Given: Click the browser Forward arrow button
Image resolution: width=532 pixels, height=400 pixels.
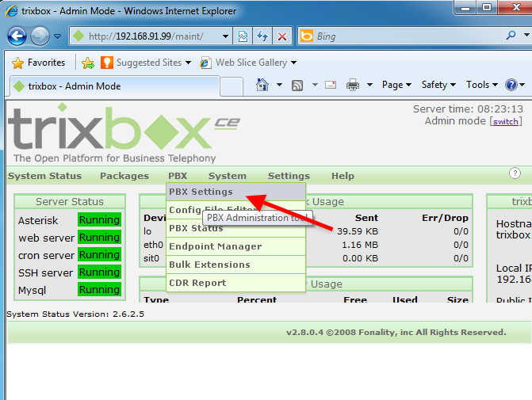Looking at the screenshot, I should [40, 36].
